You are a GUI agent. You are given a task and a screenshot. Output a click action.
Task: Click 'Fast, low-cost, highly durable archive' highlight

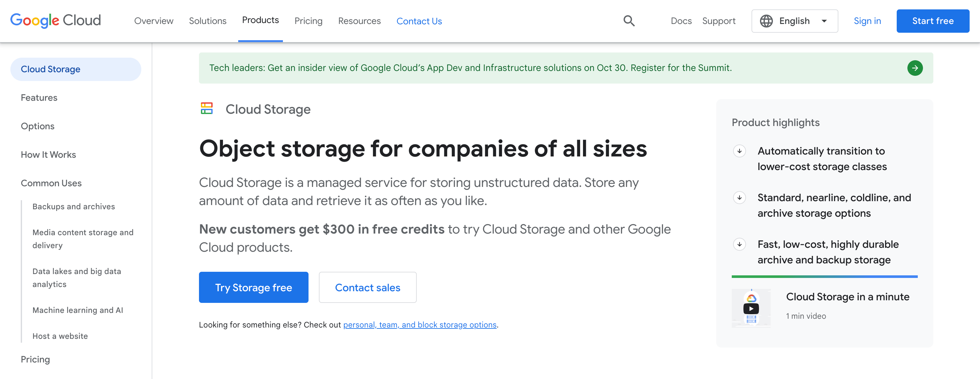click(828, 252)
